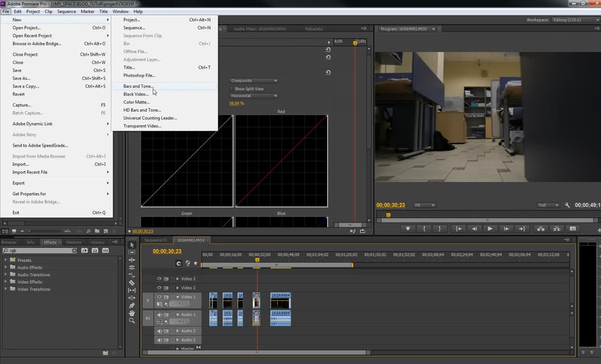The width and height of the screenshot is (601, 364).
Task: Open the Full playback resolution dropdown
Action: click(548, 205)
